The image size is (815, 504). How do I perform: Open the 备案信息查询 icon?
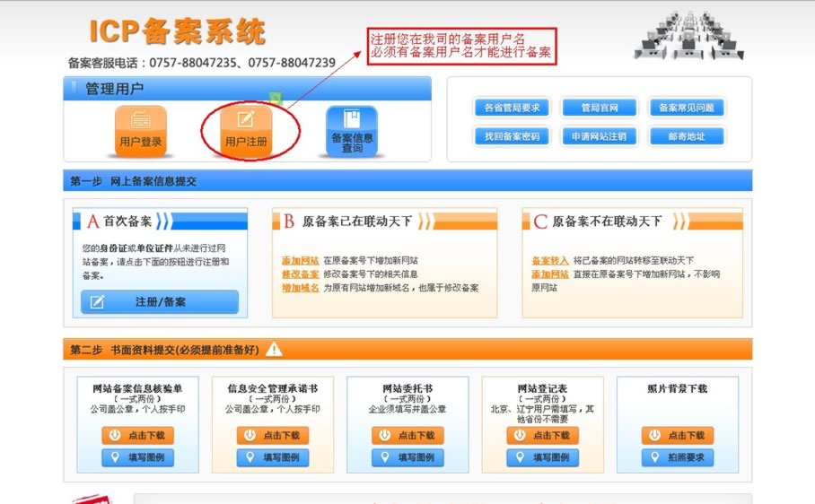352,130
